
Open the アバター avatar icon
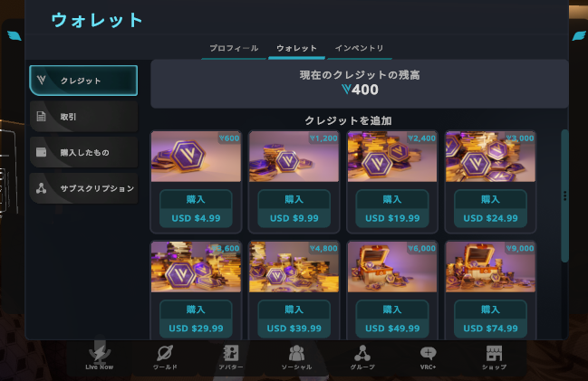click(x=231, y=353)
